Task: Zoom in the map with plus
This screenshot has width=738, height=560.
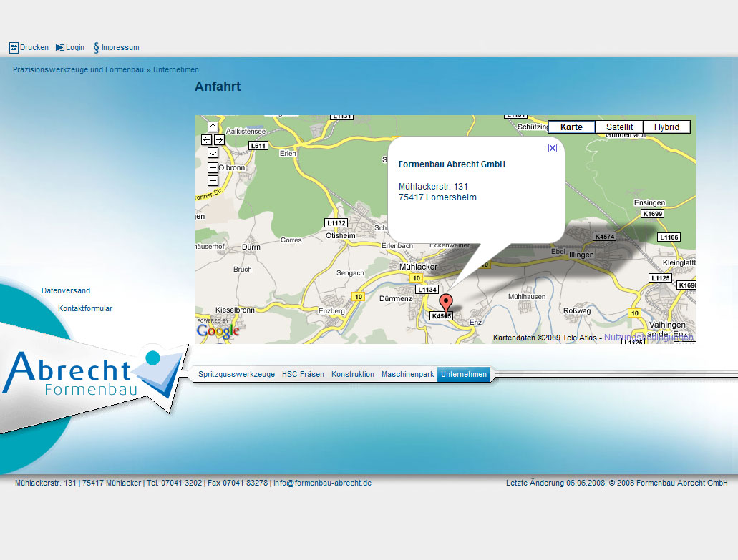Action: point(213,167)
